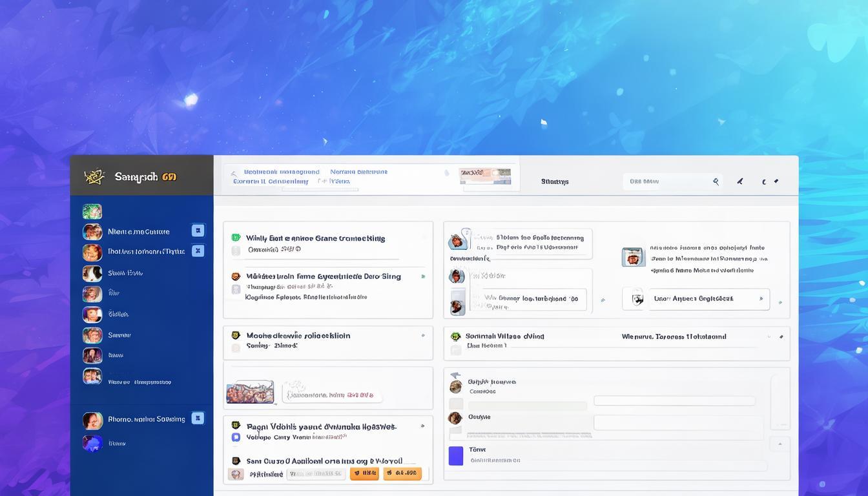Toggle the square button on the lower sidebar row
The width and height of the screenshot is (868, 496).
198,418
